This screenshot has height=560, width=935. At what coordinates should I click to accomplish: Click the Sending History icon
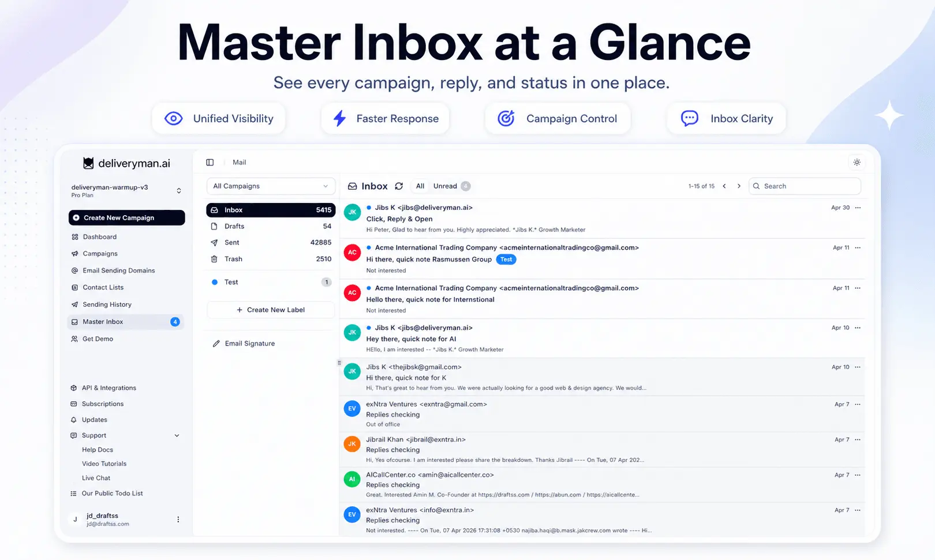pyautogui.click(x=74, y=305)
